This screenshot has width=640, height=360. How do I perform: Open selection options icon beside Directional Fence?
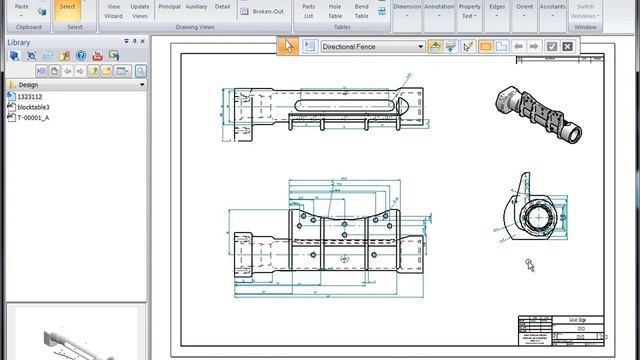309,46
